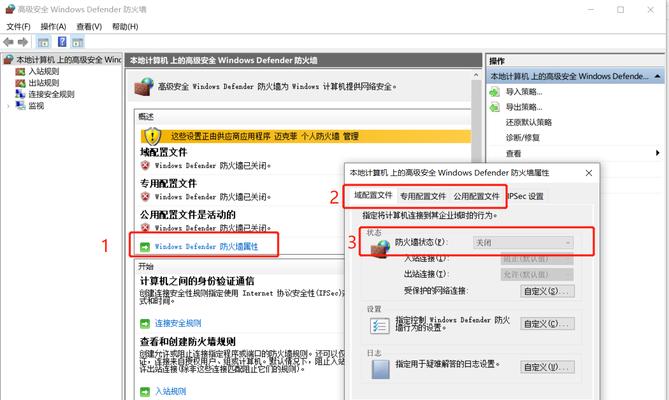Click the blue Help question-mark toolbar icon
Image resolution: width=669 pixels, height=400 pixels.
(x=62, y=42)
